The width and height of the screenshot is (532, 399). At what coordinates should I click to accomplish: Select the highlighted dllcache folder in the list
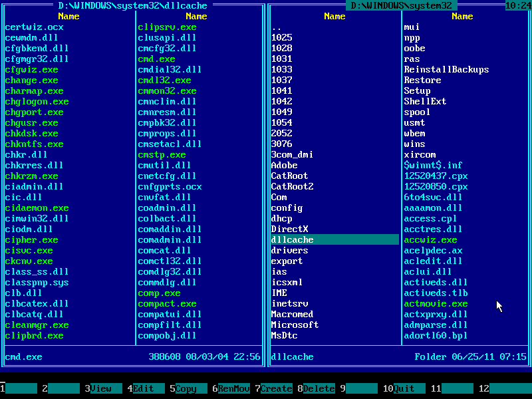335,239
